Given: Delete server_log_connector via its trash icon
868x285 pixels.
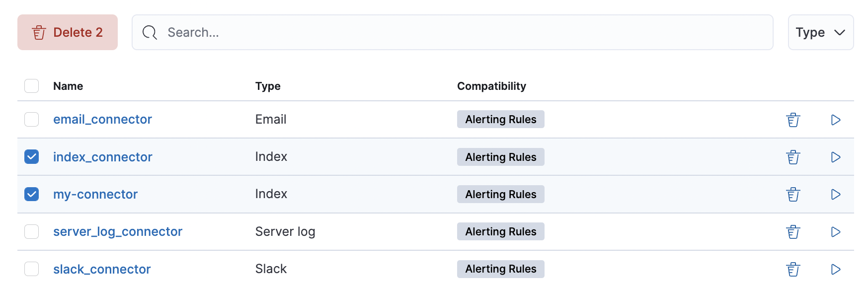Looking at the screenshot, I should point(793,232).
